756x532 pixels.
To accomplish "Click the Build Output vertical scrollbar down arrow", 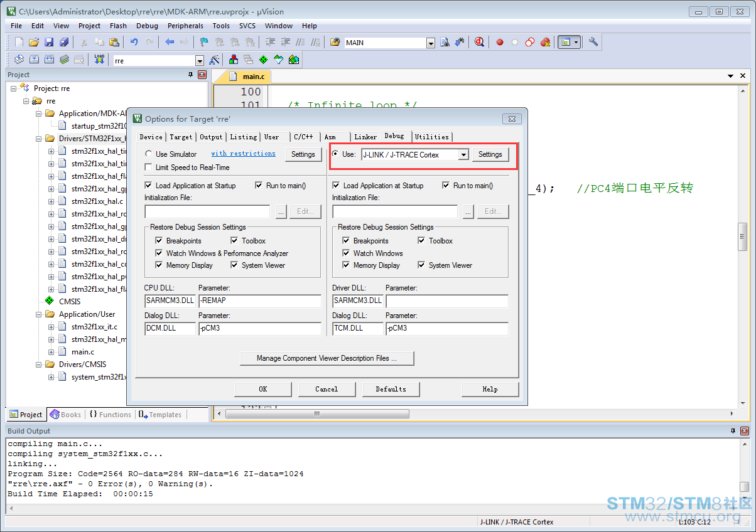I will pyautogui.click(x=744, y=498).
